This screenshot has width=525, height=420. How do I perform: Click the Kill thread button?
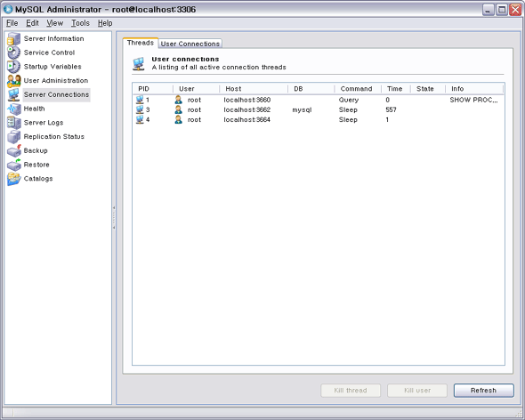pos(351,391)
